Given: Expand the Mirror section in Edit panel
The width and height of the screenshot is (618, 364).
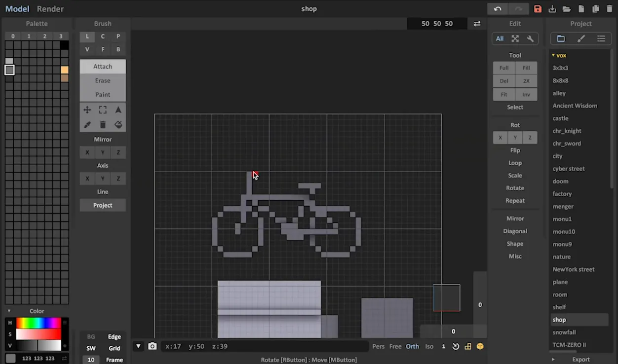Looking at the screenshot, I should pyautogui.click(x=515, y=218).
